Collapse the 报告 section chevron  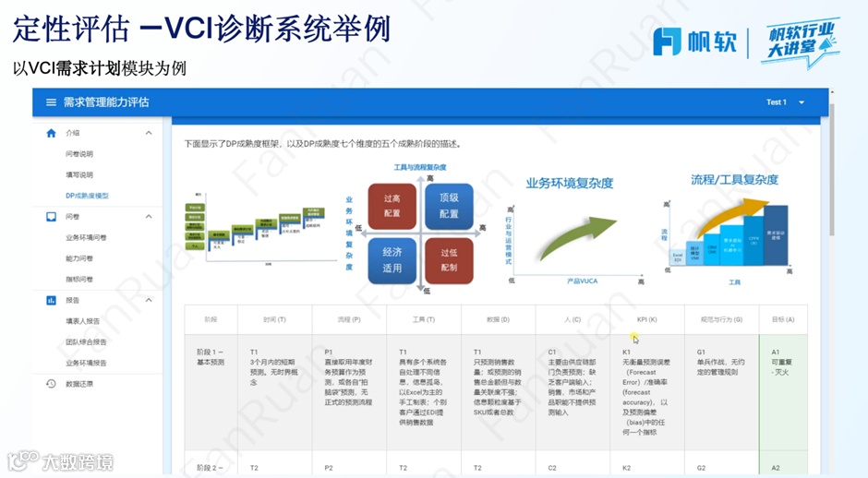149,300
